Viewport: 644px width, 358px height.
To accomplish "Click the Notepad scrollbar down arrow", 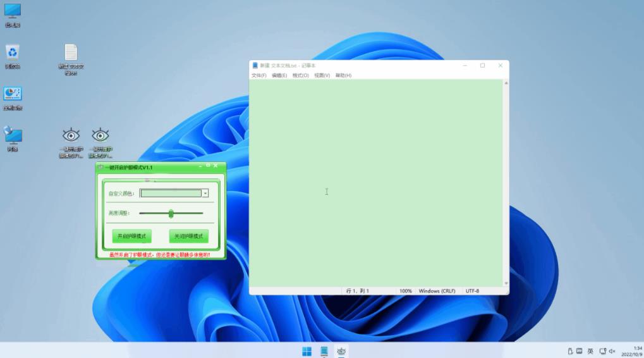I will [506, 283].
